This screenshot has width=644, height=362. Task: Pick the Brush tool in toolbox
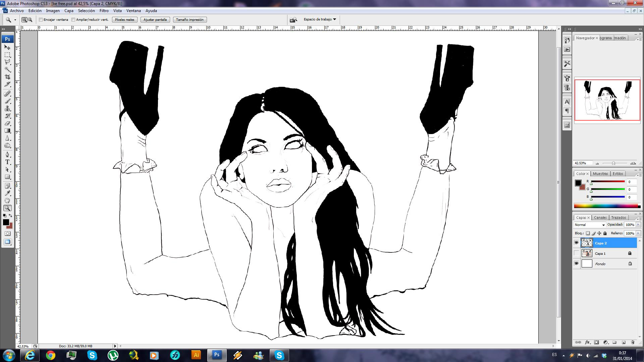[7, 101]
